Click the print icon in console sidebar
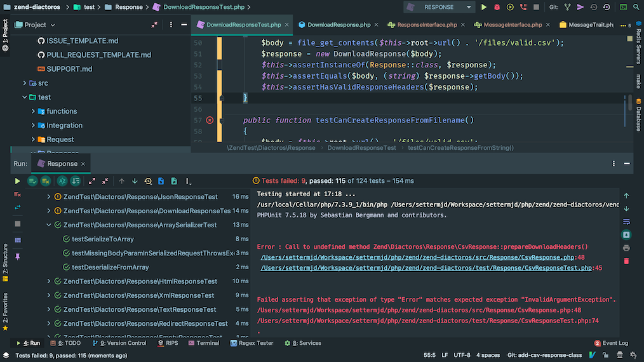Screen dimensions: 644x362 pos(626,248)
